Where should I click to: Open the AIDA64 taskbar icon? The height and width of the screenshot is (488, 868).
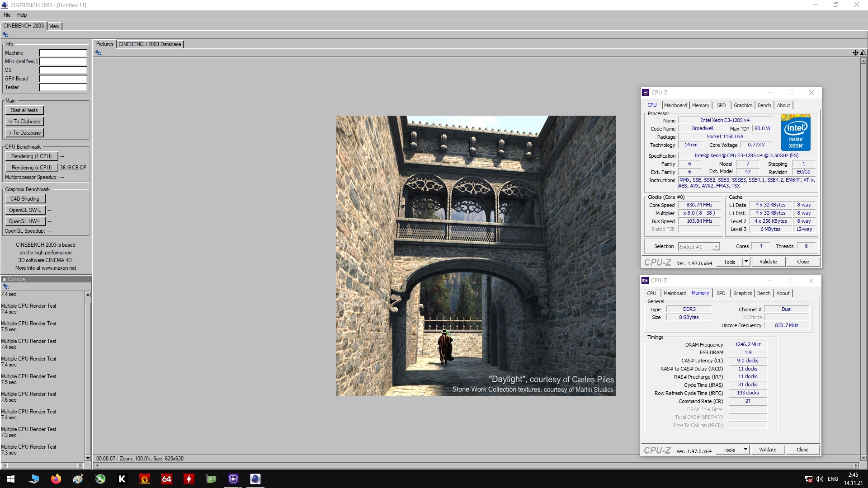167,479
